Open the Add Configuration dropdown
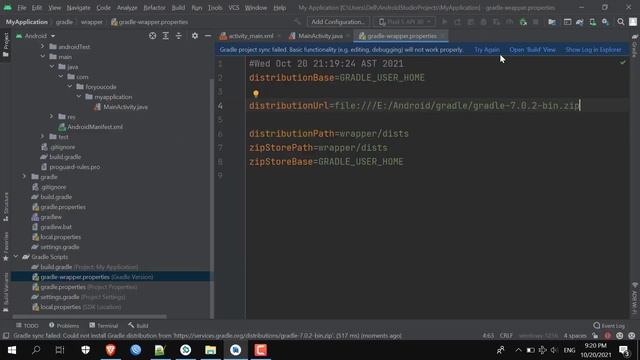 click(x=338, y=22)
